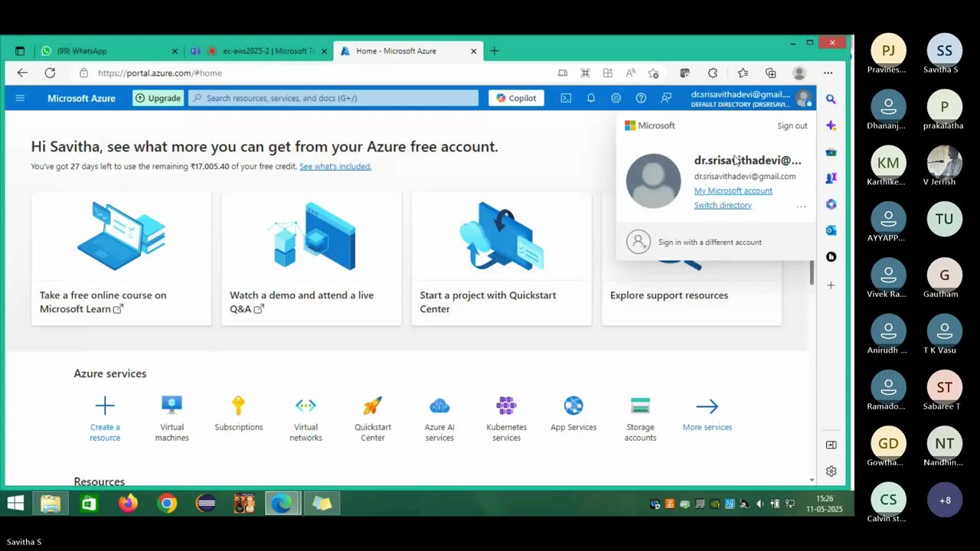Open Azure notifications bell
980x551 pixels.
[591, 98]
